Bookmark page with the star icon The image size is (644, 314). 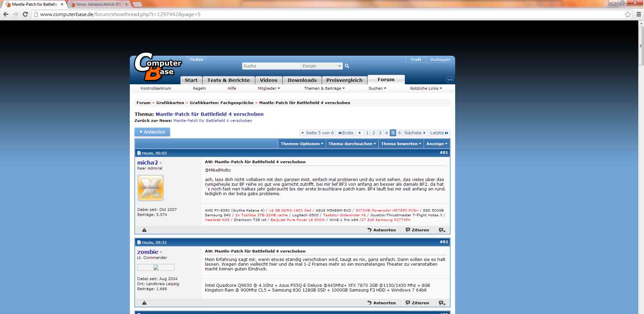point(628,14)
